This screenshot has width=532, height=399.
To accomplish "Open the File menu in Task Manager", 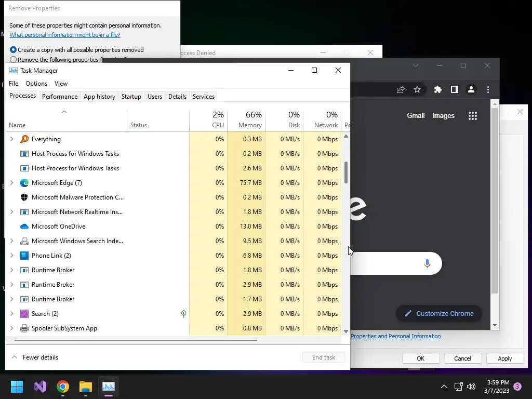I will [x=14, y=84].
